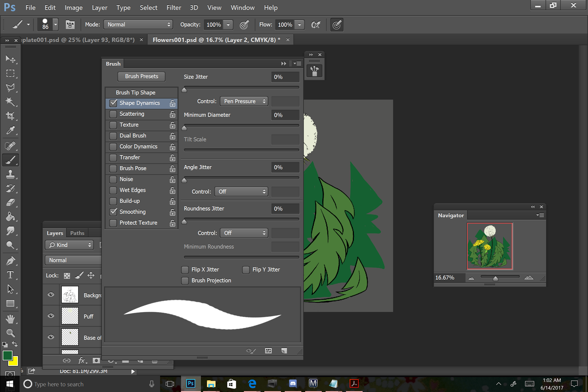
Task: Select the Crop tool
Action: [10, 116]
